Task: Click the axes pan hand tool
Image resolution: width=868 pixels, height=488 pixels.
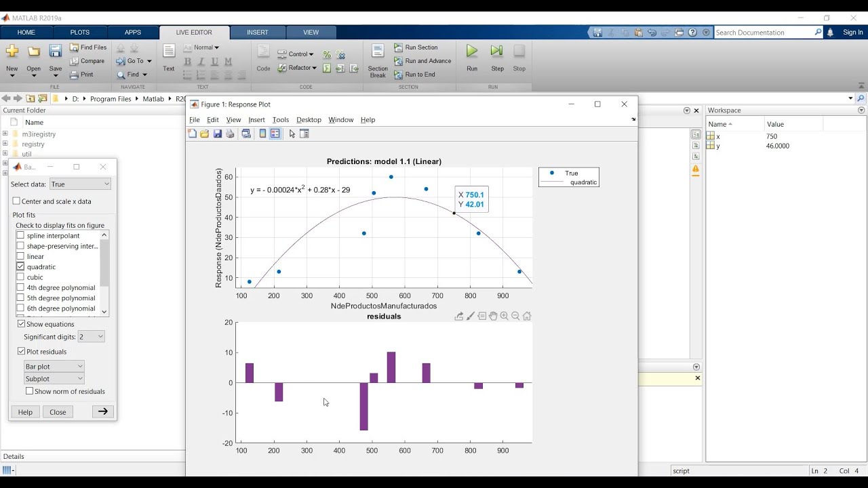Action: [493, 317]
